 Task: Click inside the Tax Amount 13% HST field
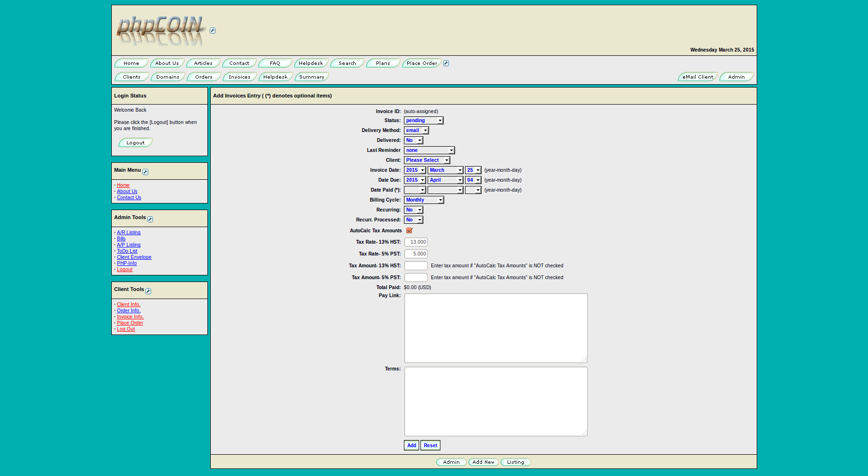415,265
